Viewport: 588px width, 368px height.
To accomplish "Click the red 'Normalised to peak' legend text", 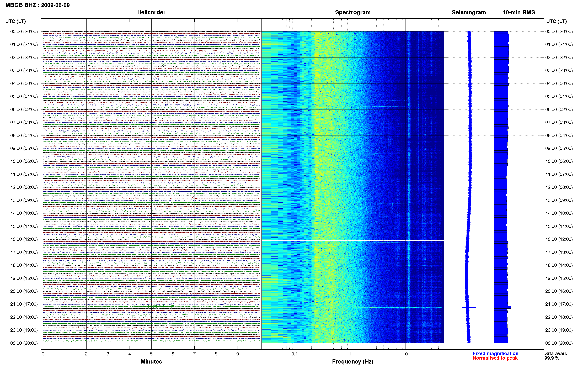I will [x=495, y=358].
